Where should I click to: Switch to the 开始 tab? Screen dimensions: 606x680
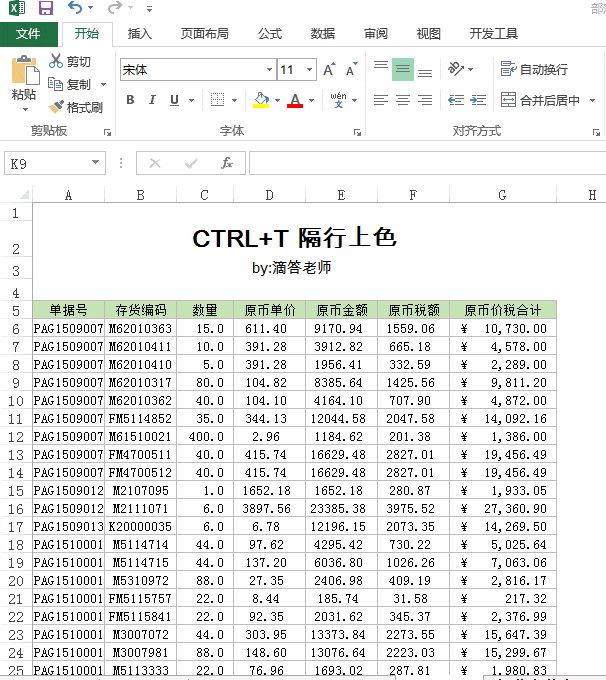(87, 34)
